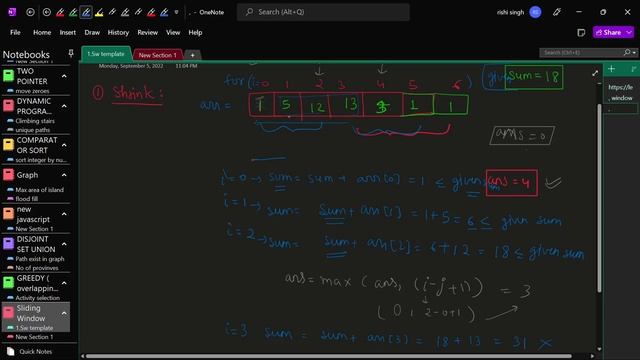640x360 pixels.
Task: Open 1.Sw template under Sliding Window
Action: pyautogui.click(x=34, y=328)
